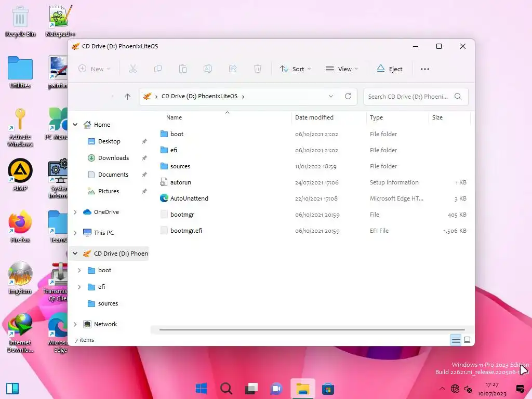Click the Eject button
This screenshot has height=399, width=532.
pos(390,69)
